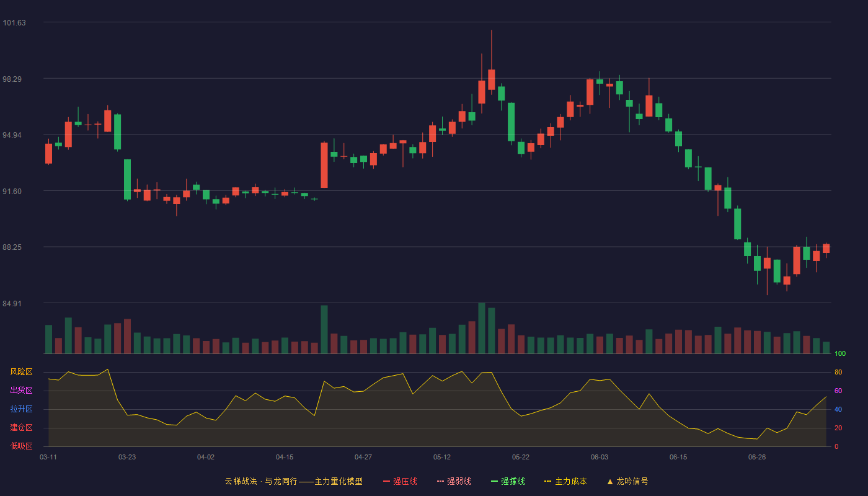The image size is (868, 496).
Task: Click the 03-23 date label
Action: pyautogui.click(x=127, y=457)
